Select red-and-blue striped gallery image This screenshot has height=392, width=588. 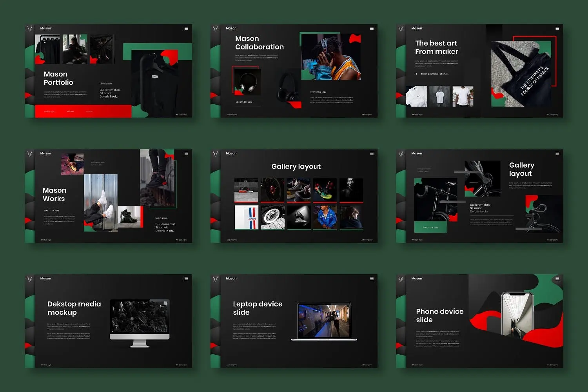246,217
